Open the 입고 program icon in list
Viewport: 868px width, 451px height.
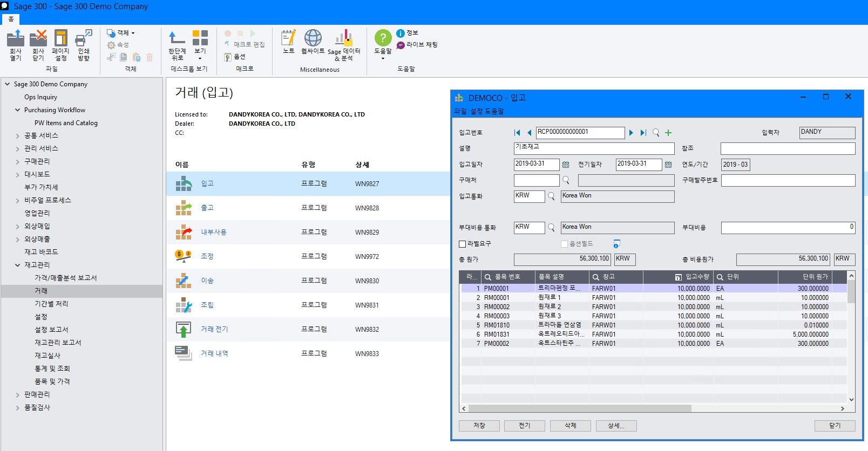pos(184,183)
